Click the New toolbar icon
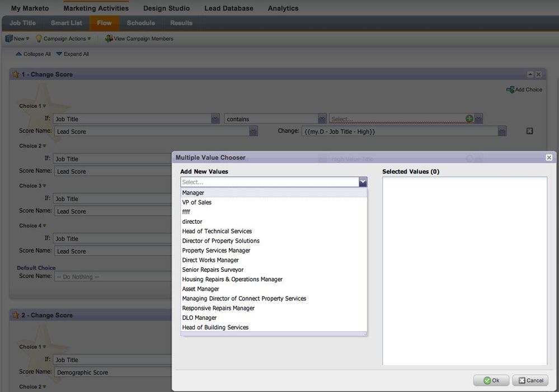 9,39
